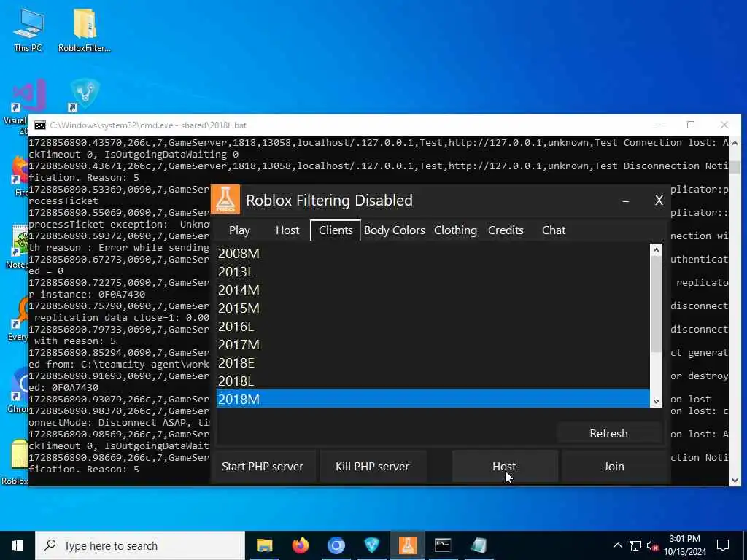
Task: Close the cmd.exe window
Action: [724, 125]
